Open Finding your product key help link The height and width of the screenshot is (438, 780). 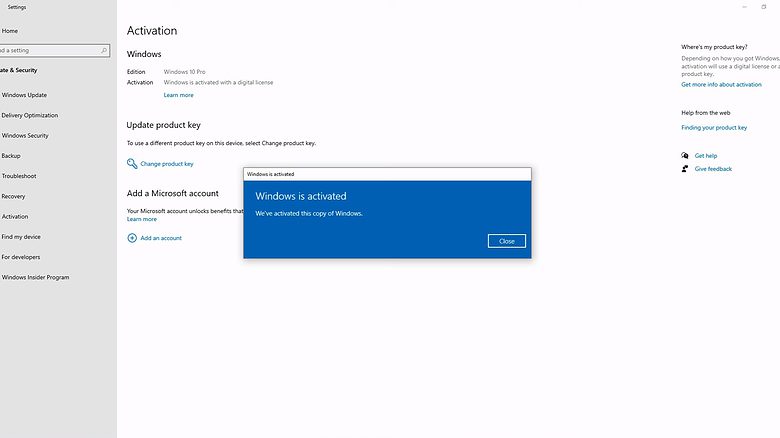(x=713, y=128)
